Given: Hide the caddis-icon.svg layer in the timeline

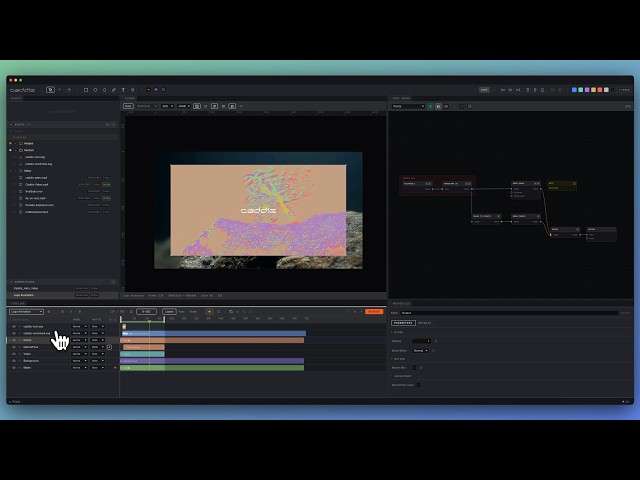Looking at the screenshot, I should point(14,327).
